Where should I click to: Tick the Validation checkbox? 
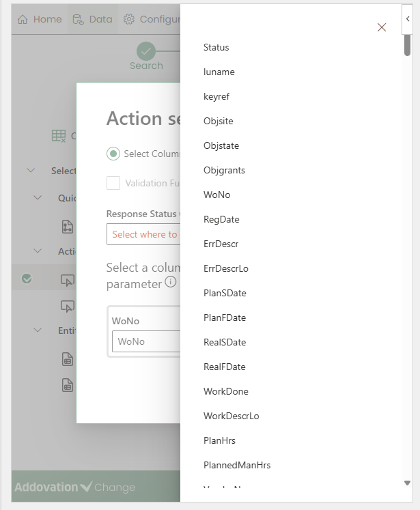click(113, 183)
